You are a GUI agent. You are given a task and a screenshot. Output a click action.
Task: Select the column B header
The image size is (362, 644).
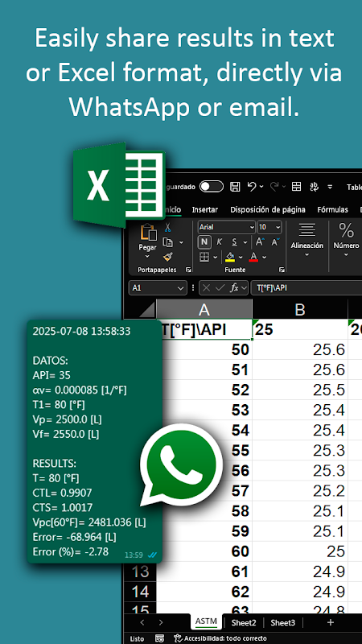tap(300, 310)
